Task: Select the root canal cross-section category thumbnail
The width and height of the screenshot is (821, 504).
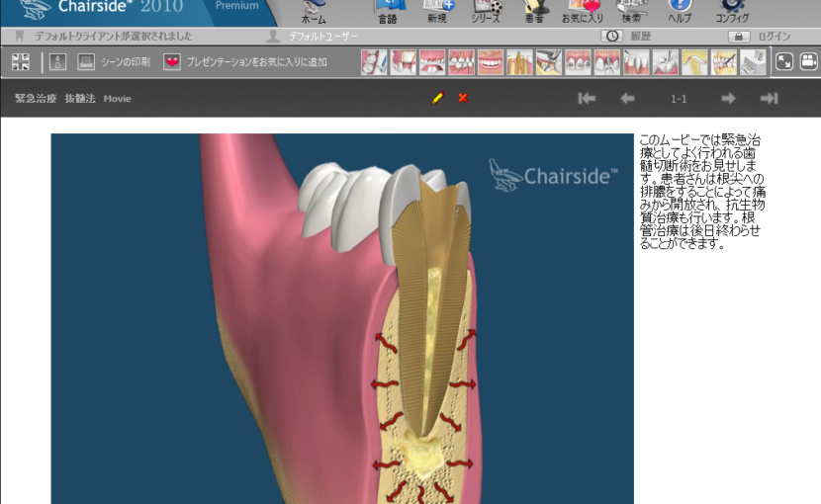Action: (x=520, y=62)
